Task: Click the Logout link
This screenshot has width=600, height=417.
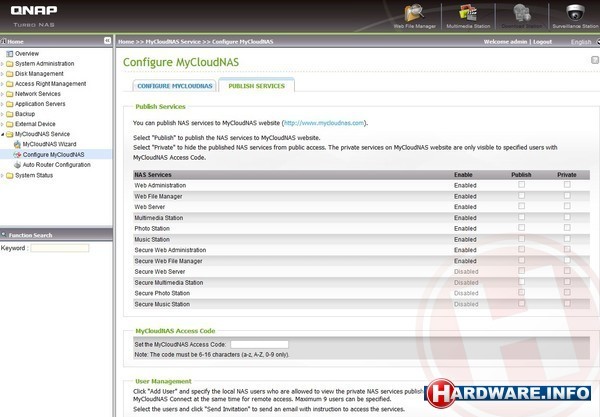Action: (x=543, y=42)
